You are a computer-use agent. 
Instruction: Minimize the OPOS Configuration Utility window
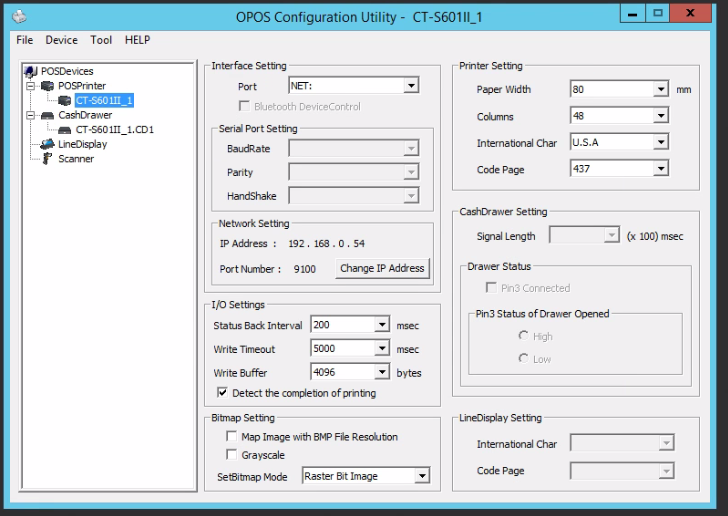[x=632, y=13]
